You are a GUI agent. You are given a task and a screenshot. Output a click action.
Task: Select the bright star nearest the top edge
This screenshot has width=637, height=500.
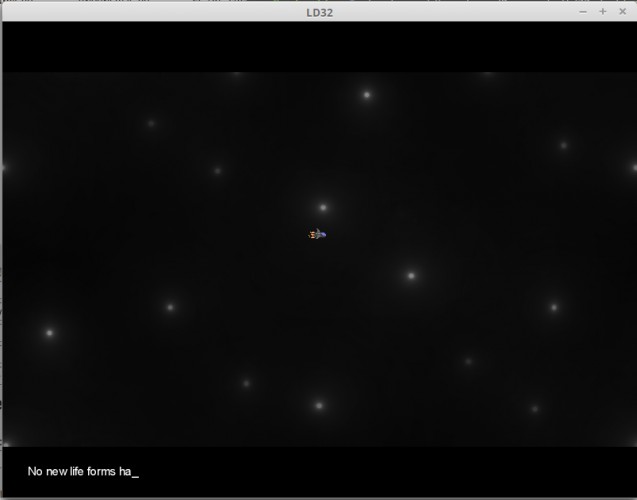pos(367,95)
